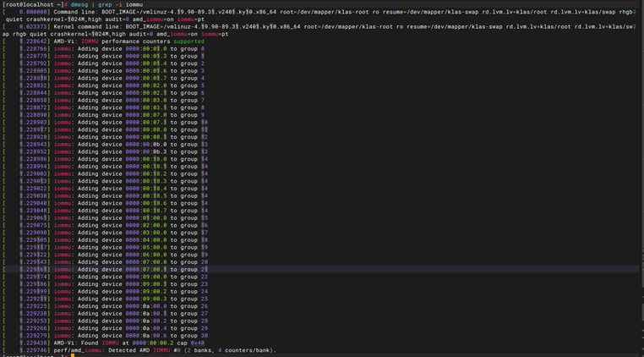Click device address "0000:06:00.0"
This screenshot has height=357, width=644.
(x=146, y=255)
